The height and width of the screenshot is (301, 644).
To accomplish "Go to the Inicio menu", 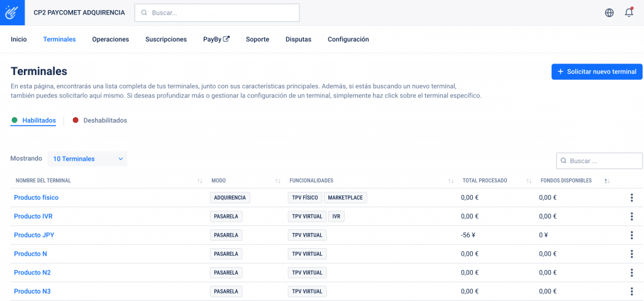I will pyautogui.click(x=19, y=40).
